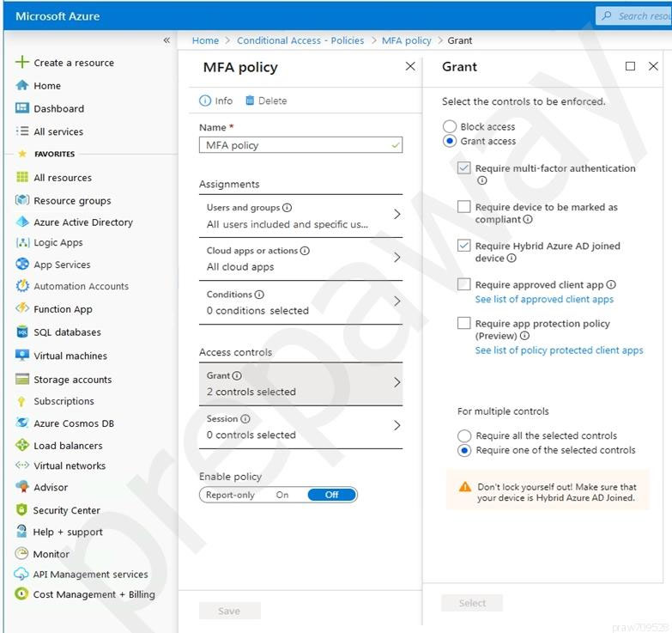Expand Users and groups assignment chevron

[397, 215]
